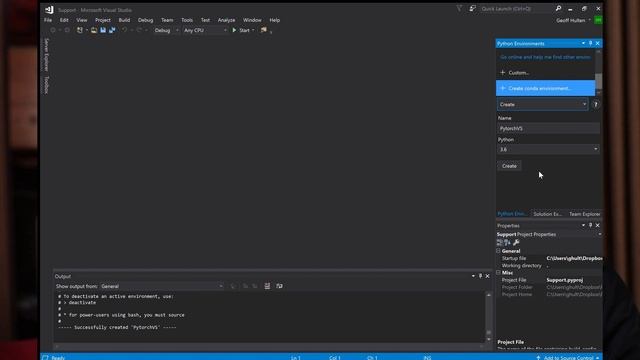Click the Quick Launch search box
Viewport: 640px width, 360px height.
517,9
